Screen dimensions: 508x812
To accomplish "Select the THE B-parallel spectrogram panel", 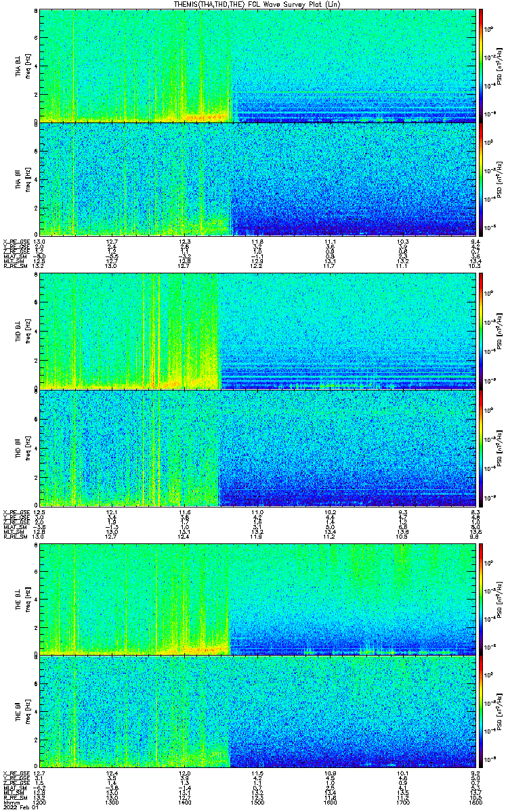I will tap(258, 712).
